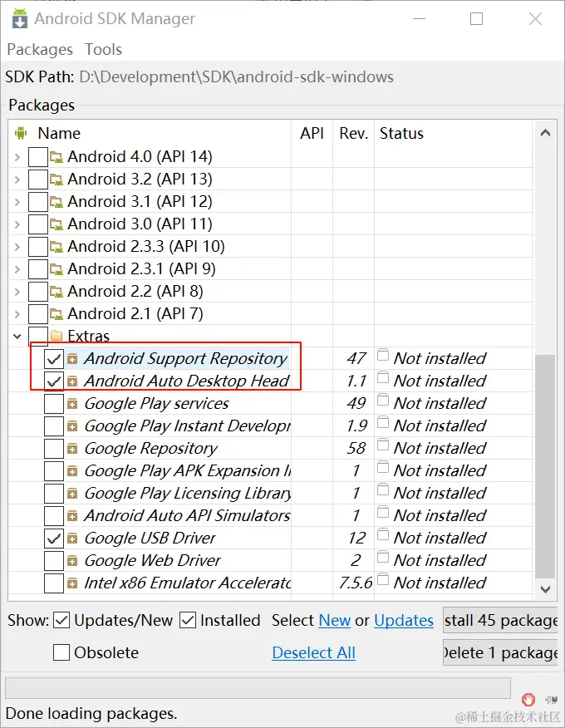565x728 pixels.
Task: Click the API column header
Action: coord(312,133)
